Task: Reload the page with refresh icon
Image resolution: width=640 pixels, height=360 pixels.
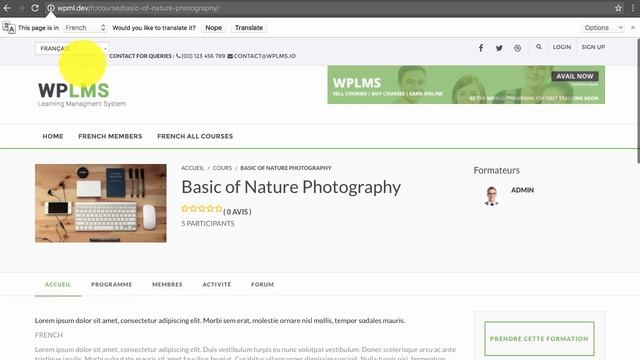Action: pyautogui.click(x=35, y=8)
